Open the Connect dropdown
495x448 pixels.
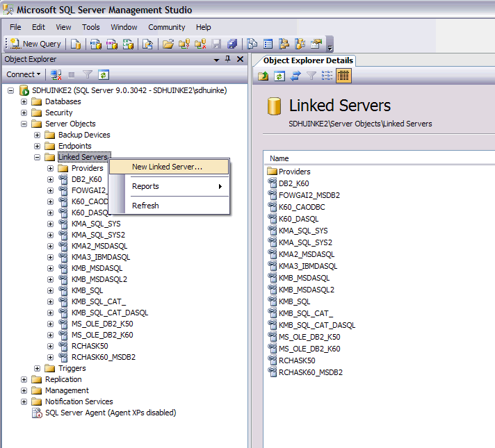click(24, 74)
